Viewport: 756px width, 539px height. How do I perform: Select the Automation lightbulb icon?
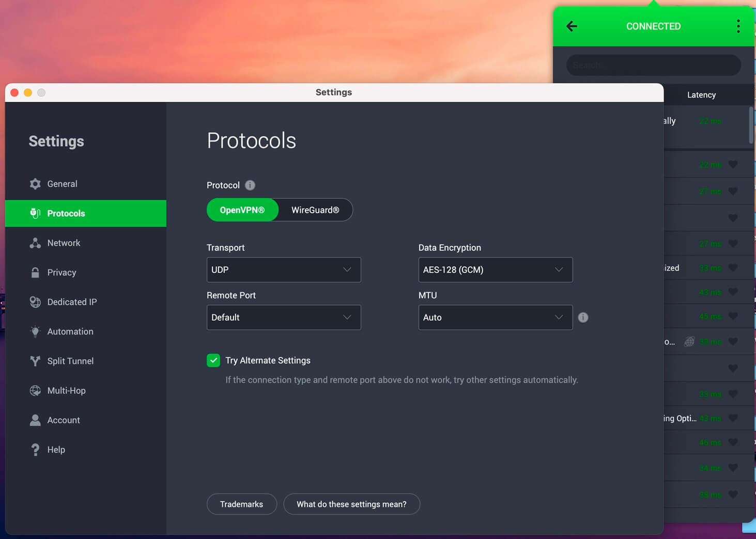[35, 331]
